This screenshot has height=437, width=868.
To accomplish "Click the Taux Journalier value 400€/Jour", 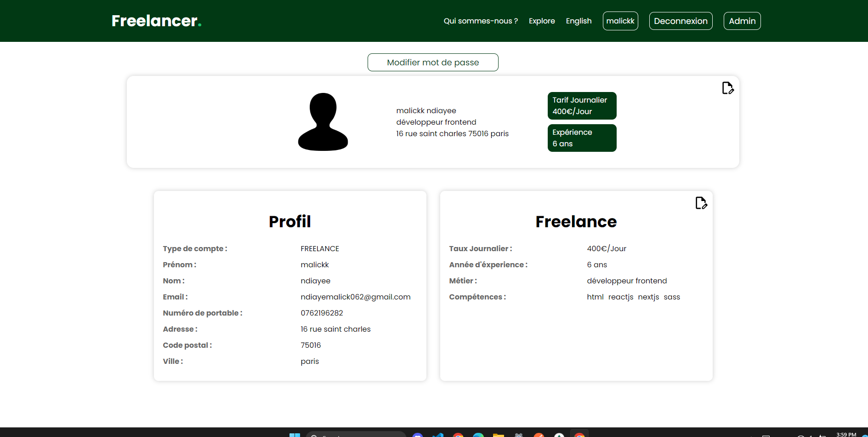I will [607, 249].
